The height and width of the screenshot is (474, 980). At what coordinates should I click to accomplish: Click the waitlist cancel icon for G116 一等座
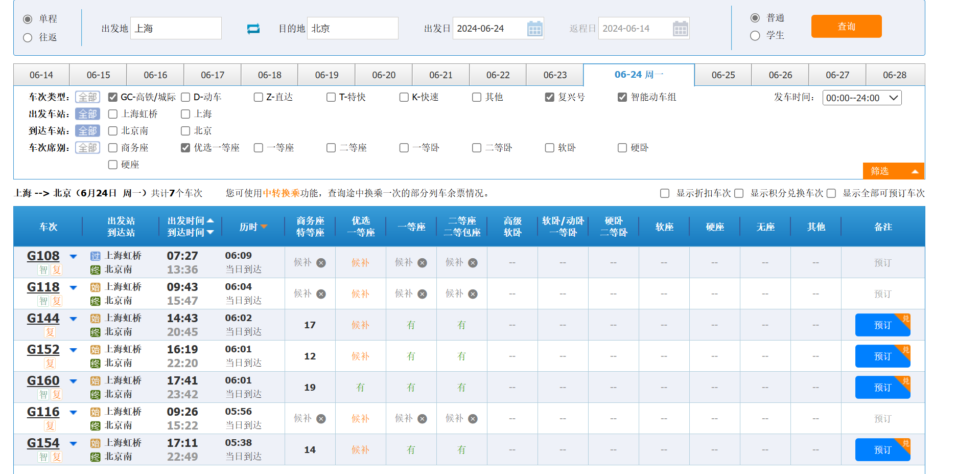pyautogui.click(x=422, y=419)
